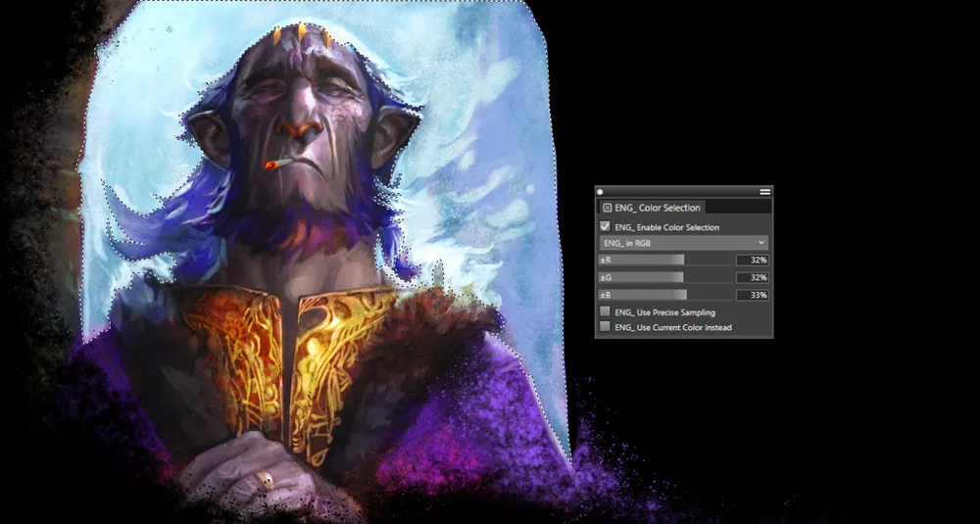
Task: Click the round dot in the panel header
Action: coord(600,192)
